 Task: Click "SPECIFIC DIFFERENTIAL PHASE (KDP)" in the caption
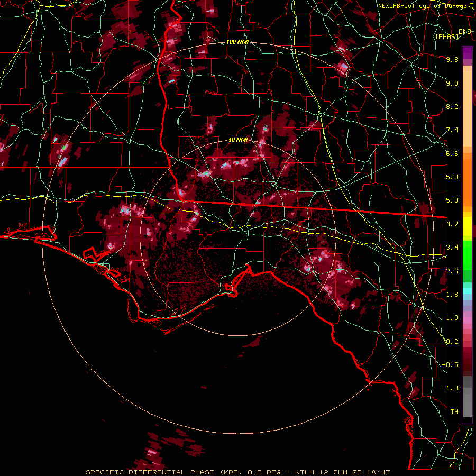164,472
